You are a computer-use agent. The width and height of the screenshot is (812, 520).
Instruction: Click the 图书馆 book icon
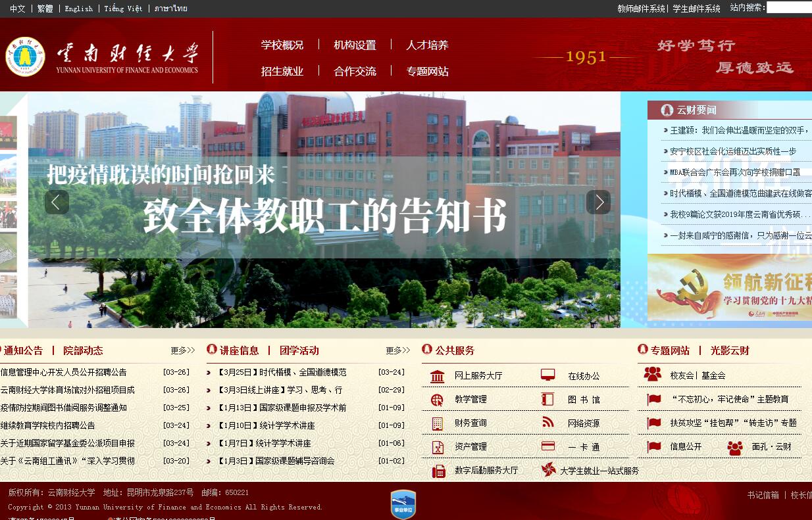point(547,399)
